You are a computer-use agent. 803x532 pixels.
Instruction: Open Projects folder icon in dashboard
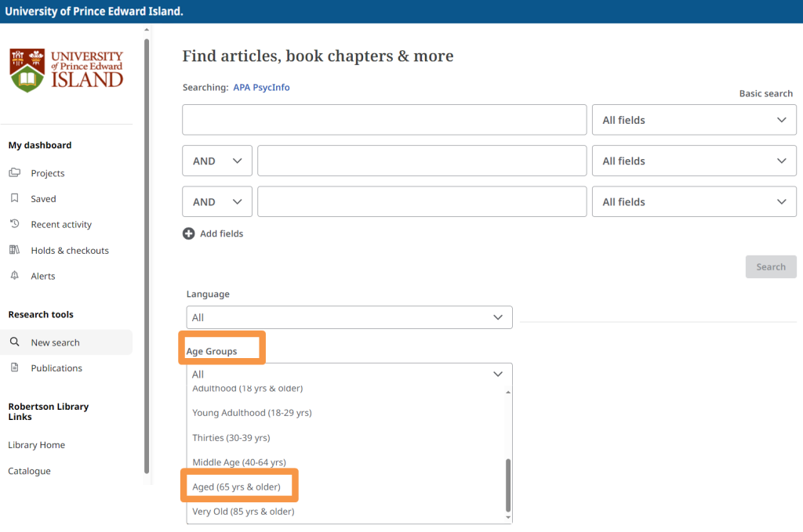coord(14,173)
